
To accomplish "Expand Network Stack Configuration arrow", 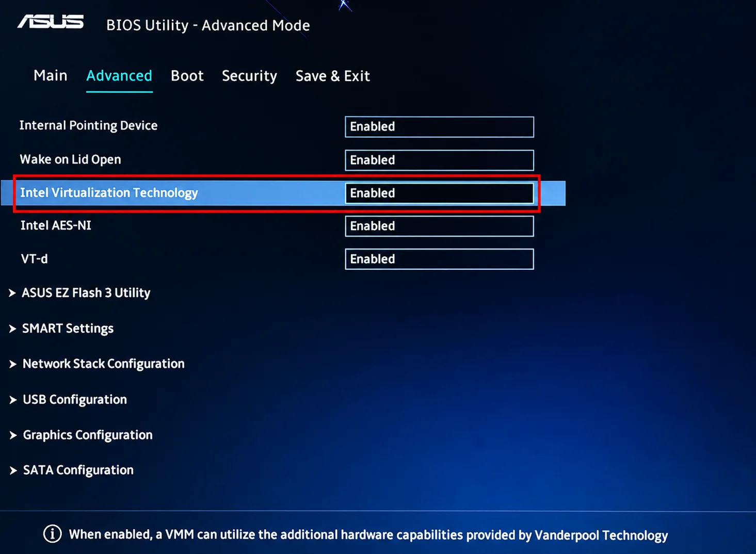I will coord(12,364).
